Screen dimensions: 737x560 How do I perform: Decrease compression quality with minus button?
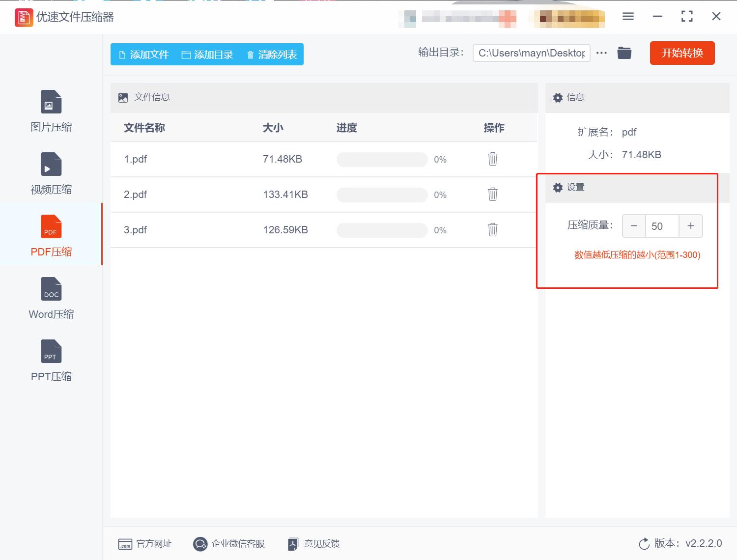click(x=634, y=226)
